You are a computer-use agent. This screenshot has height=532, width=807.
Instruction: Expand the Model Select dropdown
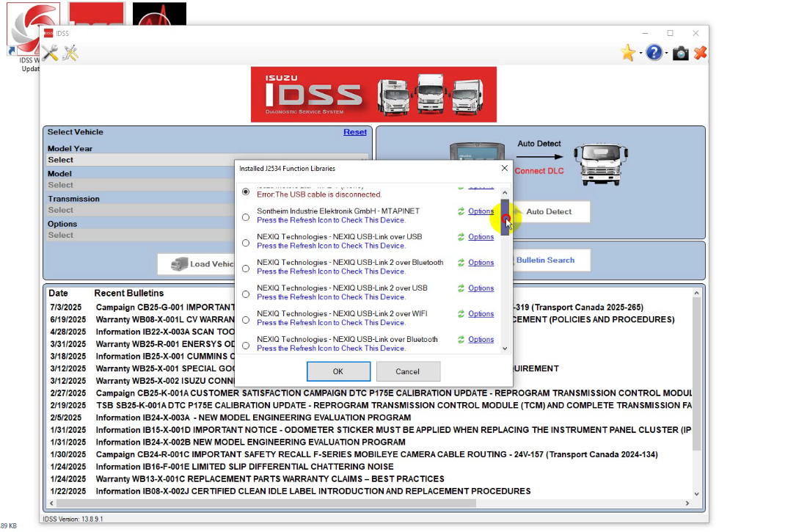[140, 185]
